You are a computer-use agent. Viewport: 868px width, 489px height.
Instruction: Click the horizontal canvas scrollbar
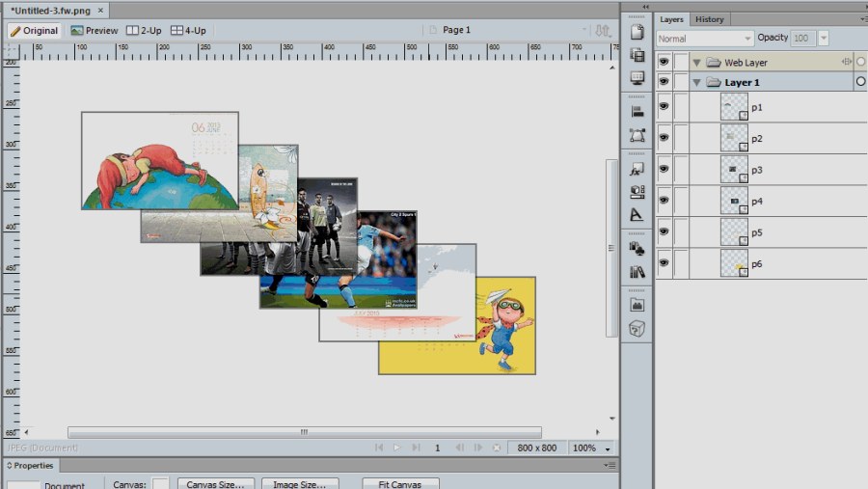tap(305, 432)
